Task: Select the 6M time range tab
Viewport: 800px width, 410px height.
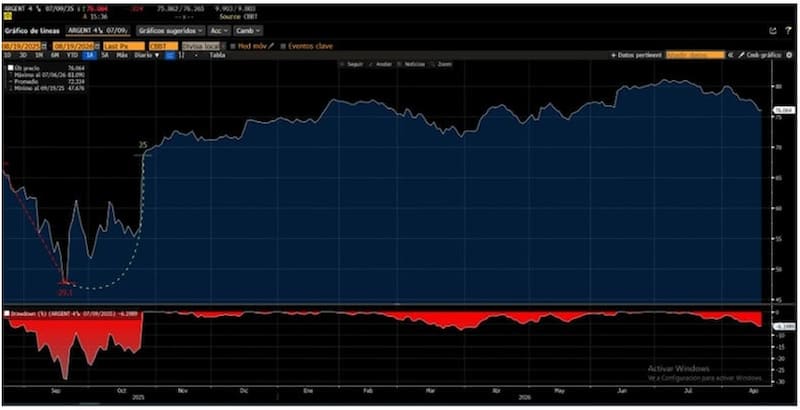Action: click(x=55, y=55)
